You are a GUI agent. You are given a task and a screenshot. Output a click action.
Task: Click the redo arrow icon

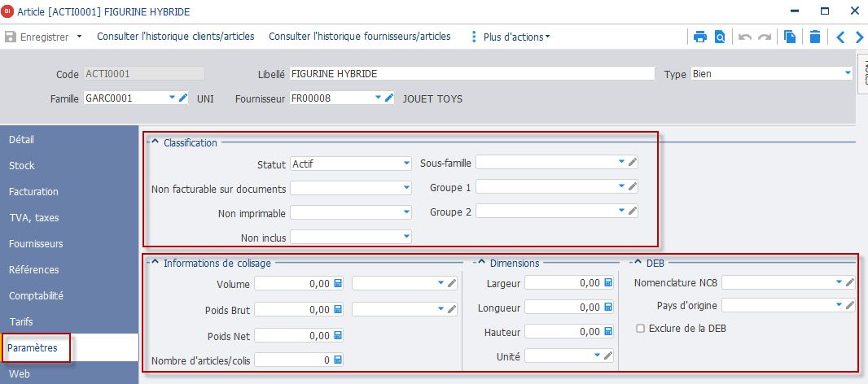[x=765, y=37]
